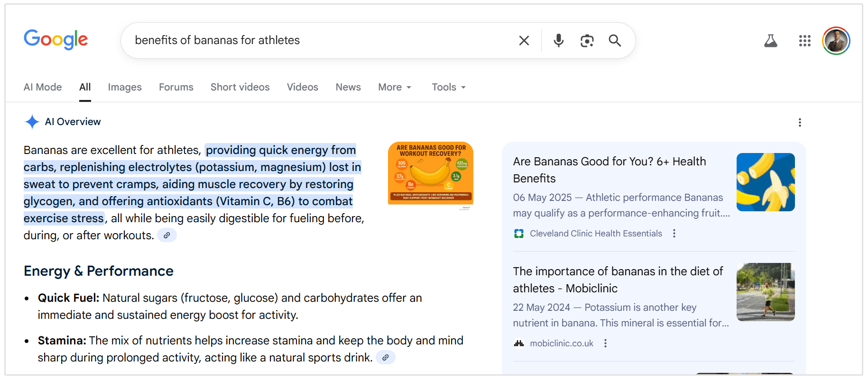Switch to the Images tab
This screenshot has width=868, height=379.
pos(125,87)
